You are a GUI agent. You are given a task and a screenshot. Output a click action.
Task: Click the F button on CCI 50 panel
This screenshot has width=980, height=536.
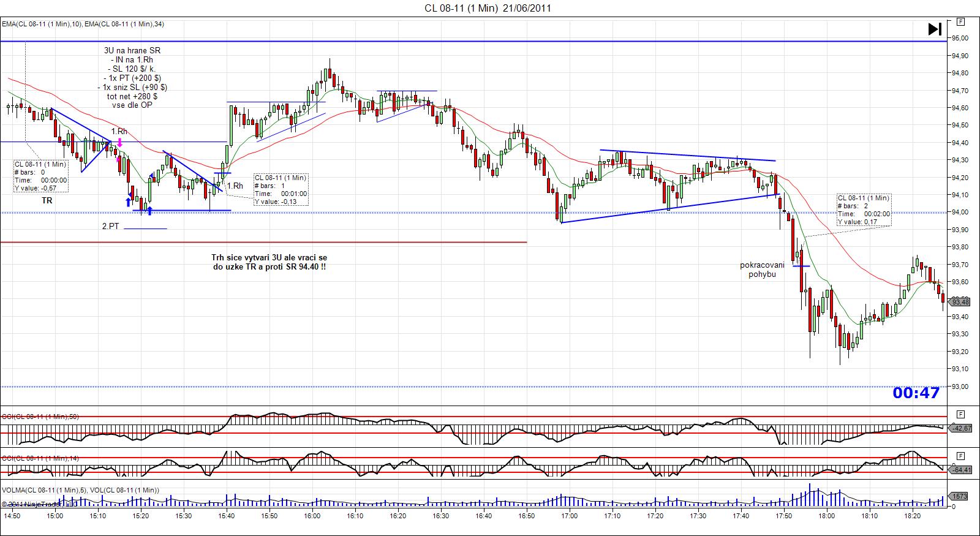(x=960, y=413)
